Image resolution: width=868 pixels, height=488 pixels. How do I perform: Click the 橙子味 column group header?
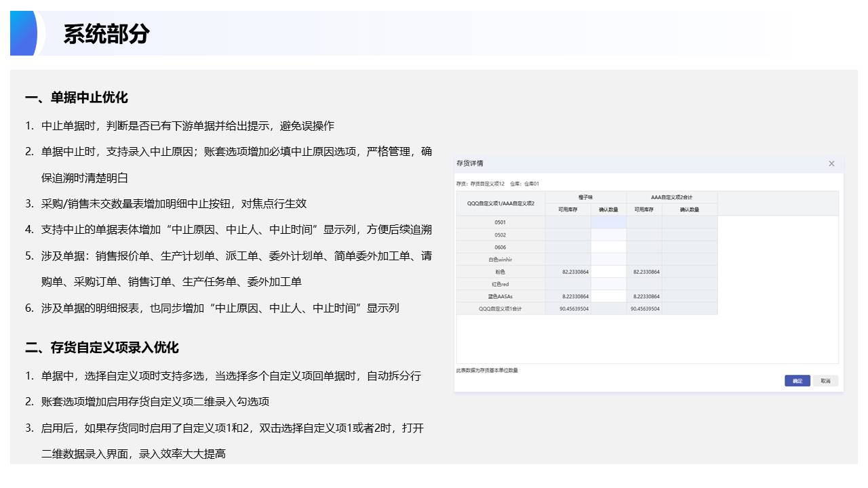click(x=586, y=197)
